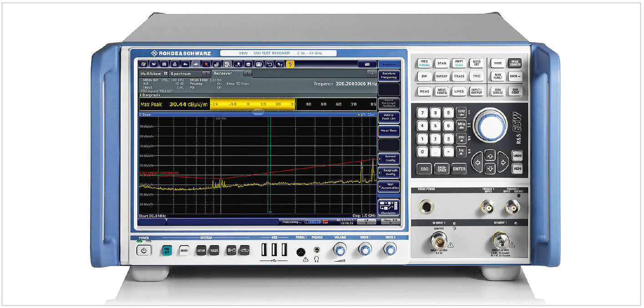Hit the MEAS CONFIG hardkey
This screenshot has height=308, width=644.
441,91
